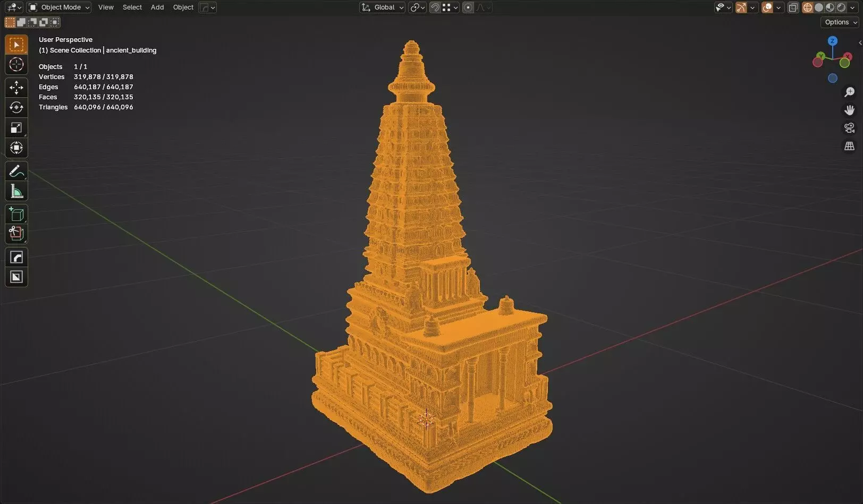The height and width of the screenshot is (504, 863).
Task: Open the Object menu
Action: point(183,7)
